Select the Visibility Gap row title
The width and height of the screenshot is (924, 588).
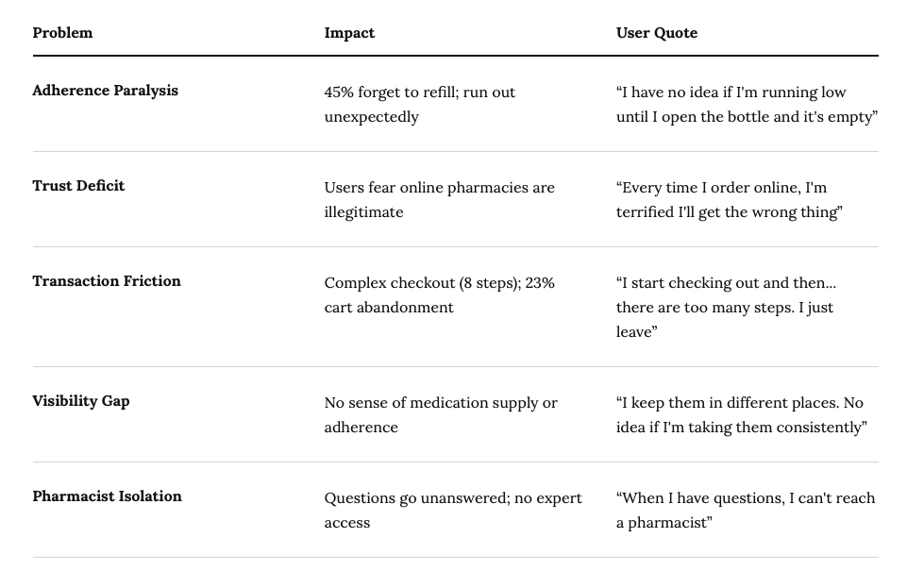81,401
